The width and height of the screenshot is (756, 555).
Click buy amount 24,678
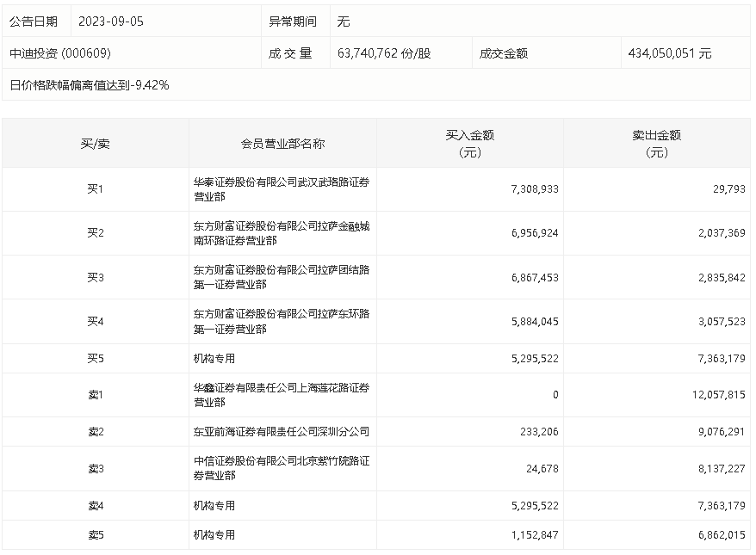[x=542, y=468]
